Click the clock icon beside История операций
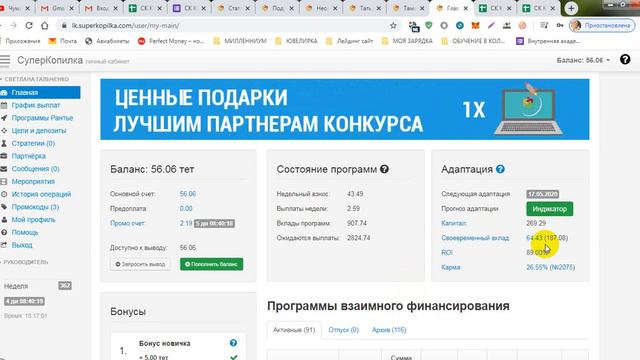 (x=4, y=194)
